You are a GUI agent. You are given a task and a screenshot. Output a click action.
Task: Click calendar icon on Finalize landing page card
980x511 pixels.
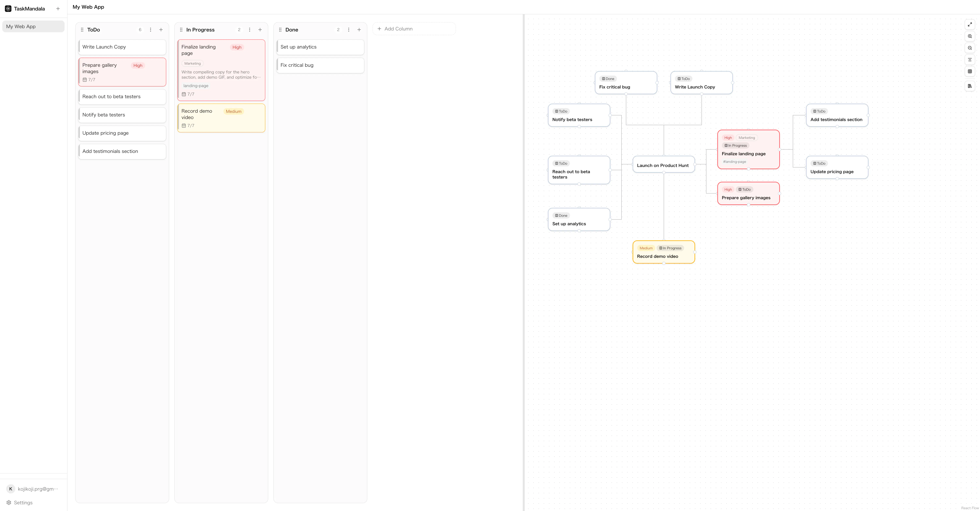[x=184, y=94]
